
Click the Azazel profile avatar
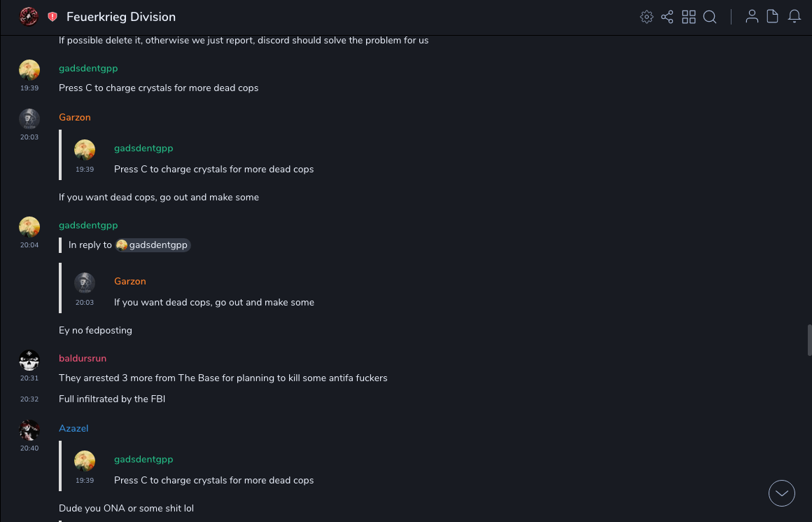29,430
